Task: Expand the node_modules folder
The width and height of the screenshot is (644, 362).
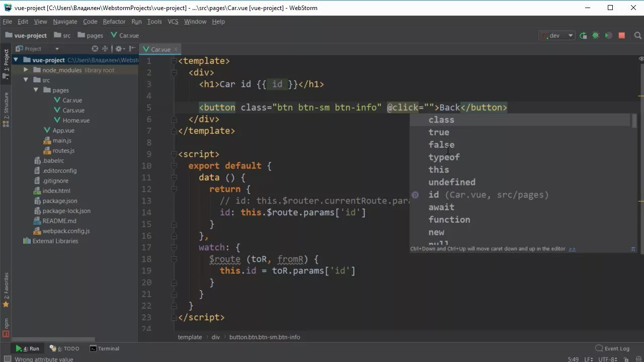Action: 26,70
